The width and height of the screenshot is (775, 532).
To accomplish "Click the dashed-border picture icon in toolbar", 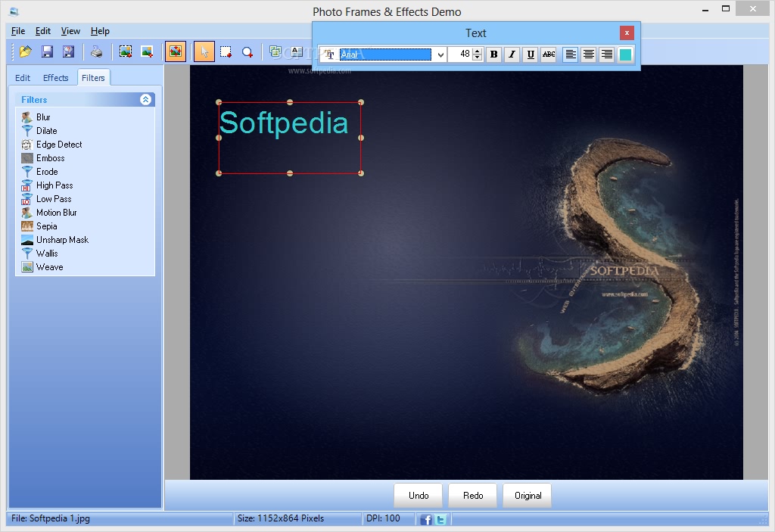I will 126,51.
